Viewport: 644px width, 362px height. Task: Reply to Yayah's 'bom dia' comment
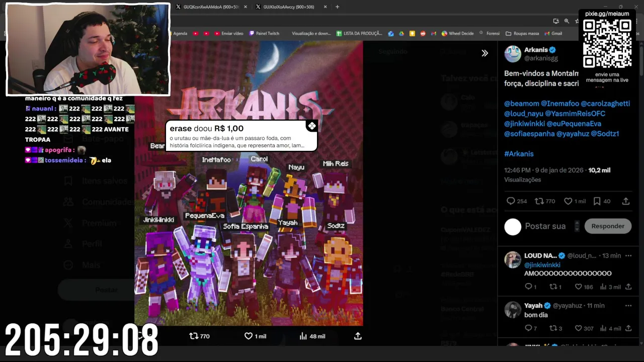[528, 328]
